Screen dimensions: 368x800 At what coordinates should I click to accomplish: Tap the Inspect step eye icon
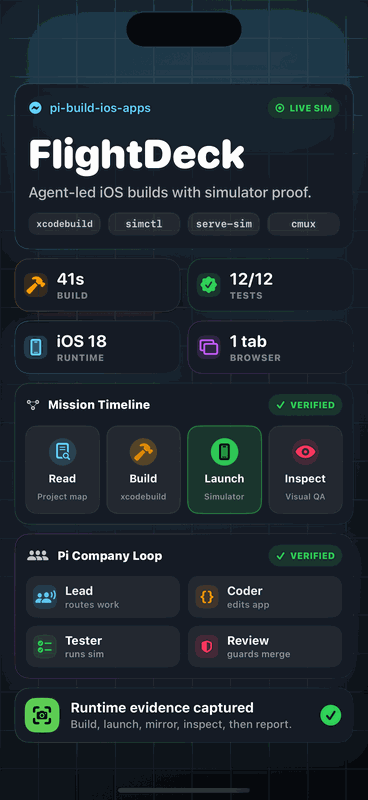tap(305, 452)
